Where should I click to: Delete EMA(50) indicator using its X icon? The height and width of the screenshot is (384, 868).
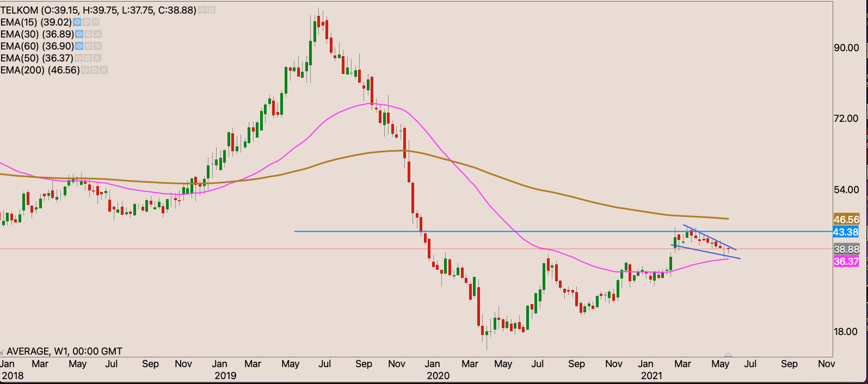pyautogui.click(x=97, y=58)
